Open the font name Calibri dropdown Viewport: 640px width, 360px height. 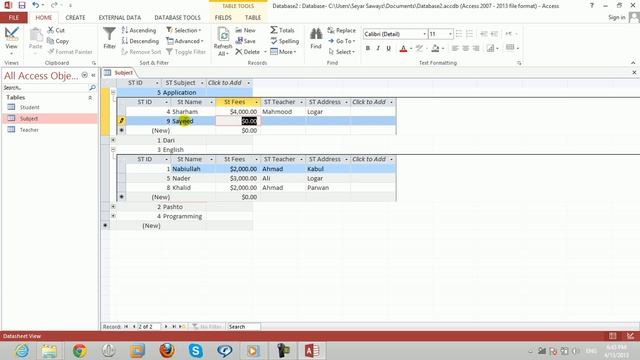(x=424, y=34)
